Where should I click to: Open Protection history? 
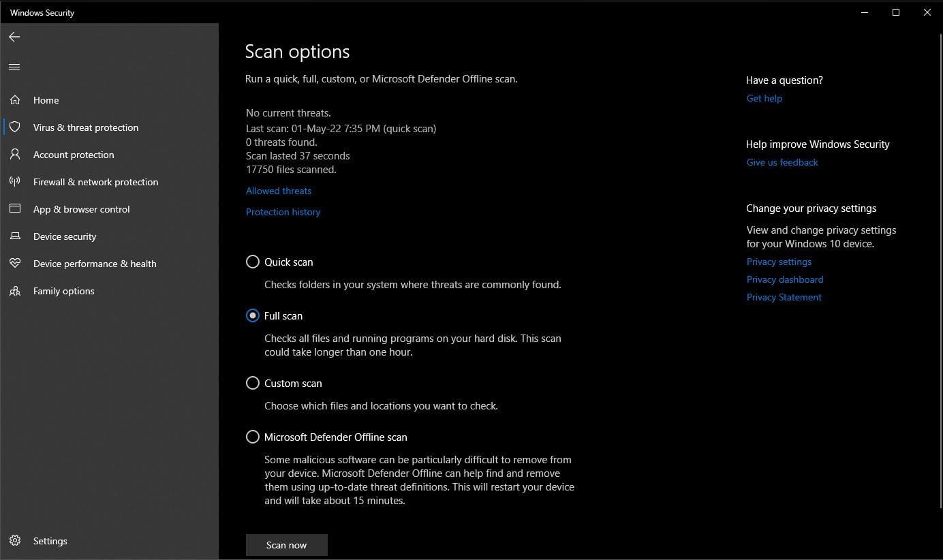(x=283, y=212)
